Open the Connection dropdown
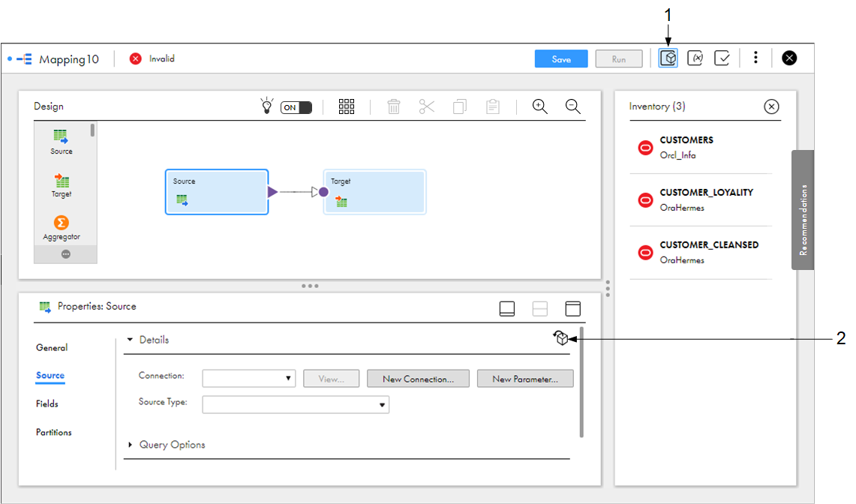 click(x=249, y=379)
